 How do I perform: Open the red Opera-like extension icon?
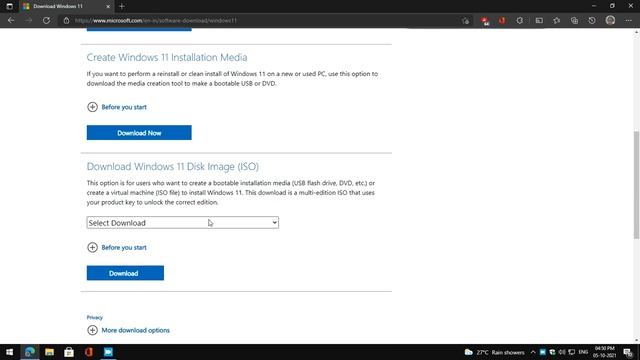(x=502, y=20)
